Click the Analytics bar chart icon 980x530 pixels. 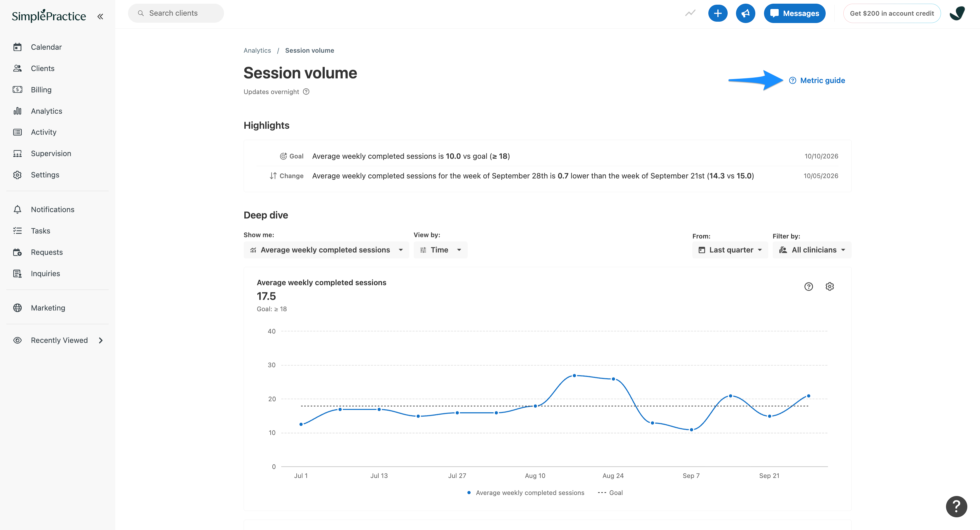click(x=17, y=111)
